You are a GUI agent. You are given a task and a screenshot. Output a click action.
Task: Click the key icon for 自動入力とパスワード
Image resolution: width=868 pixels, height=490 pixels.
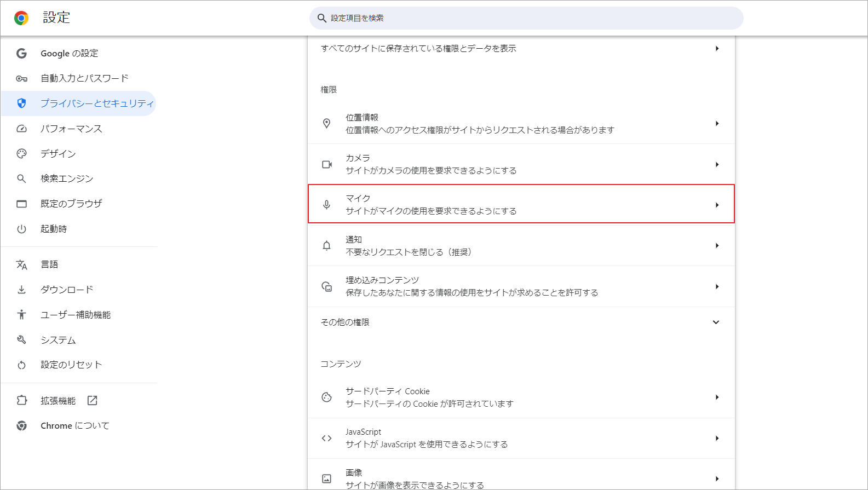(21, 78)
